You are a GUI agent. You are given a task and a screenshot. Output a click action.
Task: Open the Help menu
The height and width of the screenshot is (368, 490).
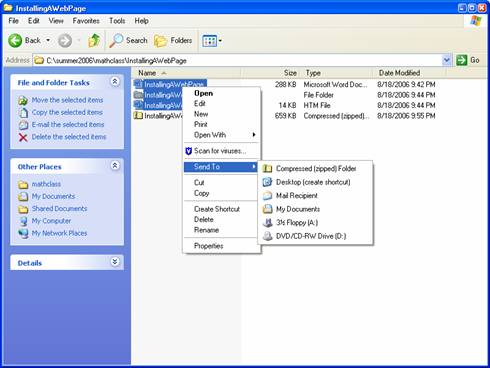[141, 21]
